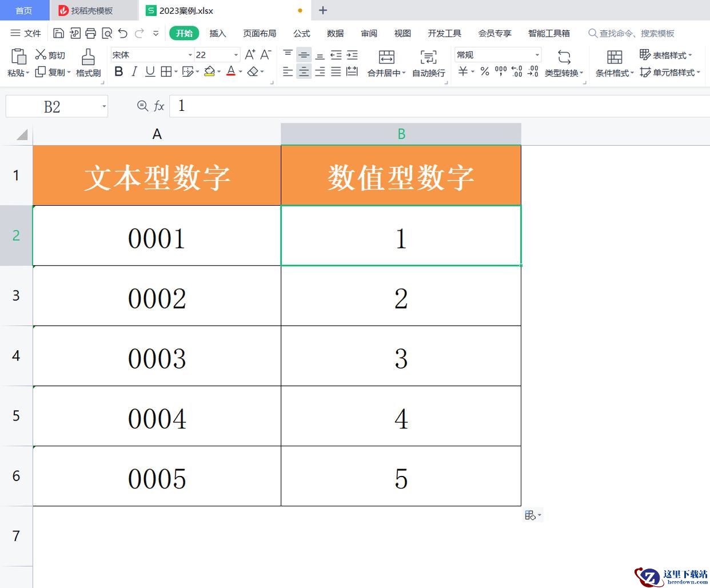Export to PDF icon beside Save

pyautogui.click(x=75, y=33)
